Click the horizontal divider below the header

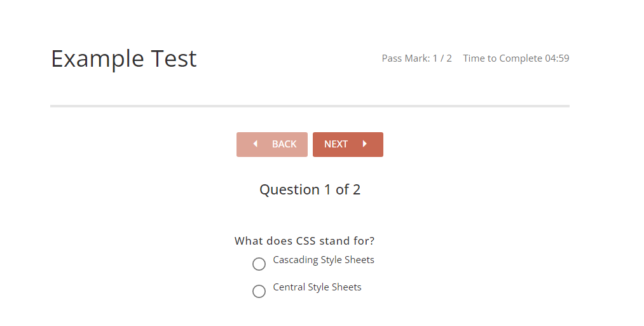tap(310, 105)
